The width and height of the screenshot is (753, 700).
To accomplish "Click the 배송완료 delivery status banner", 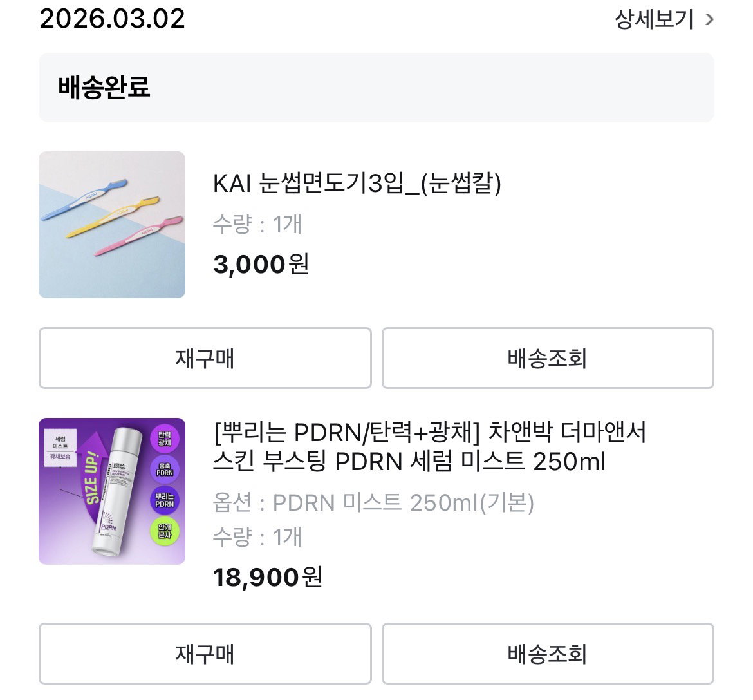I will (x=376, y=88).
